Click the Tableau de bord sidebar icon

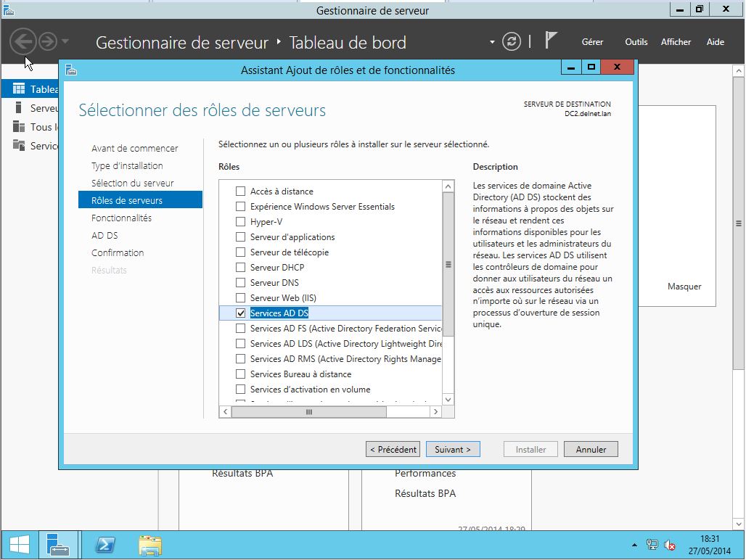19,89
